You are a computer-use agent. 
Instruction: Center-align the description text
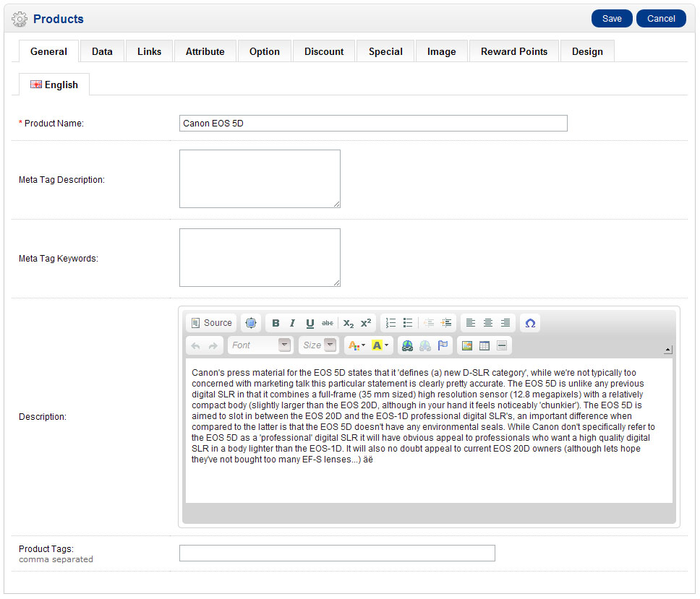click(x=488, y=323)
